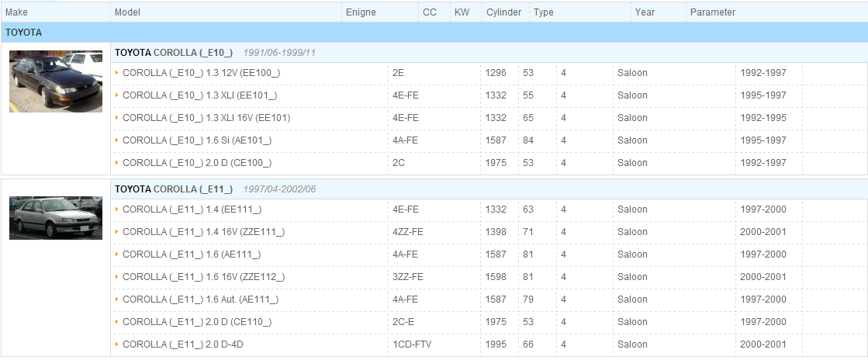Screen dimensions: 868x360
Task: Click the orange arrow beside 1.3 XLI (EE101_)
Action: pos(117,95)
